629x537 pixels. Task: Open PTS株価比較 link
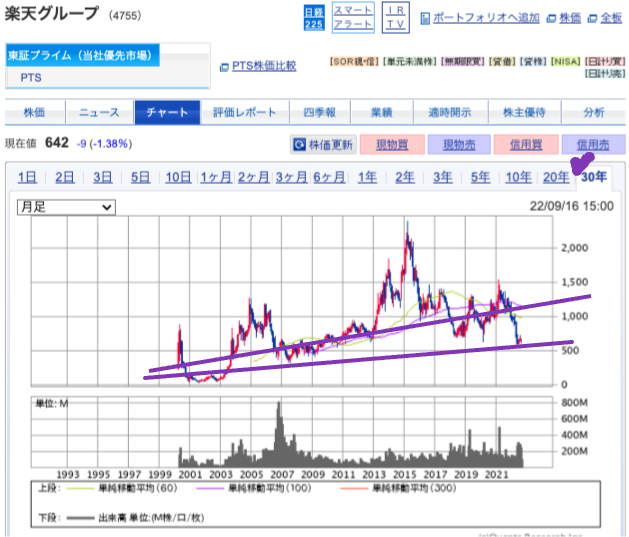click(264, 66)
